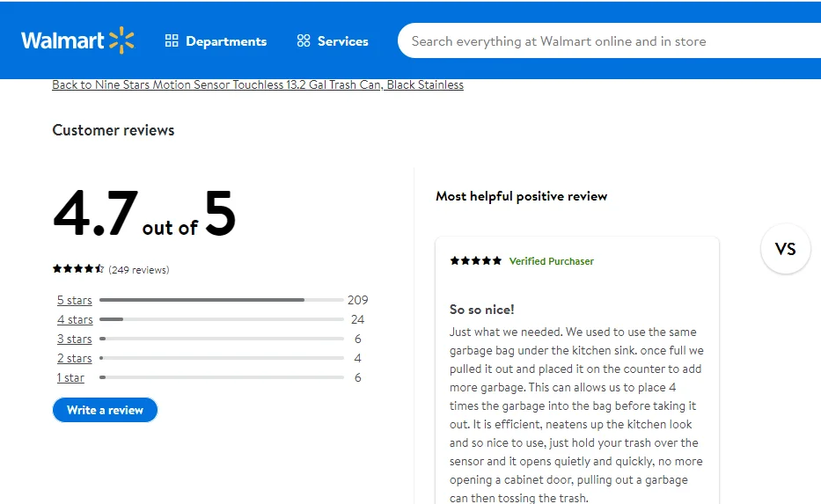Viewport: 821px width, 504px height.
Task: Click the Services icon
Action: point(304,41)
